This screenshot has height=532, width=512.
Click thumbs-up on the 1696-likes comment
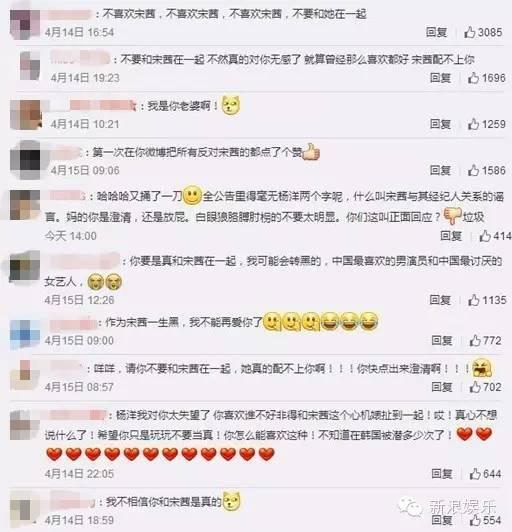coord(473,78)
